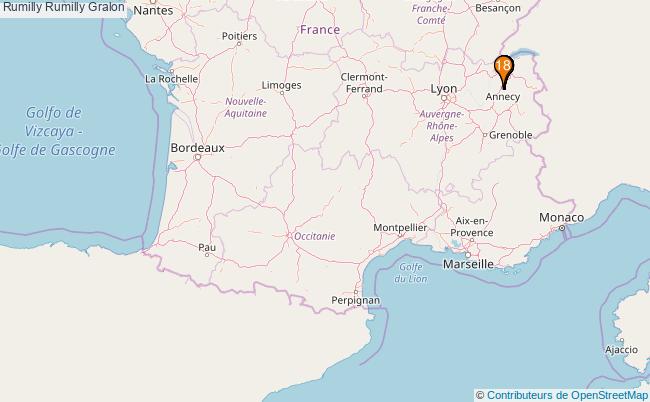Viewport: 650px width, 402px height.
Task: Click the Poitiers town marker
Action: pos(239,44)
